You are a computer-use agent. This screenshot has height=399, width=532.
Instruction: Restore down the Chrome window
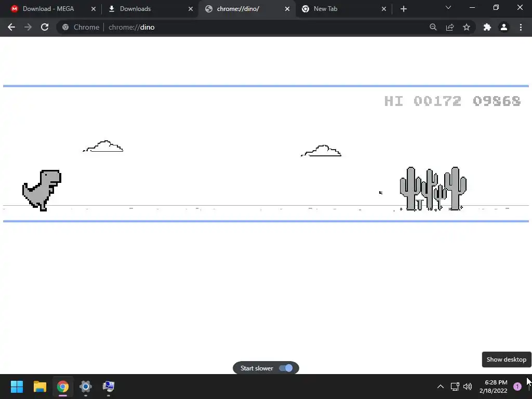(496, 7)
